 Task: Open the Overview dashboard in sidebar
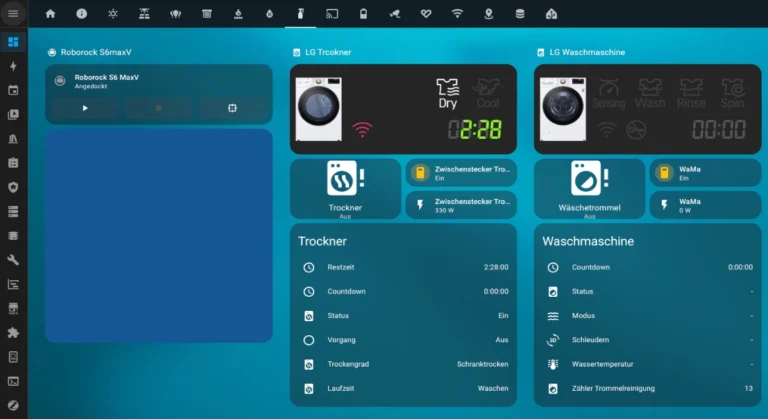tap(13, 42)
